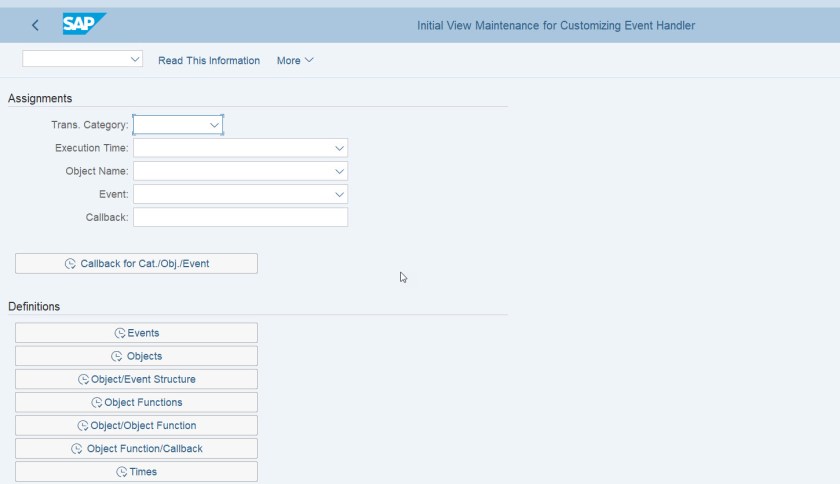Viewport: 840px width, 484px height.
Task: Open the Event dropdown arrow
Action: tap(339, 194)
